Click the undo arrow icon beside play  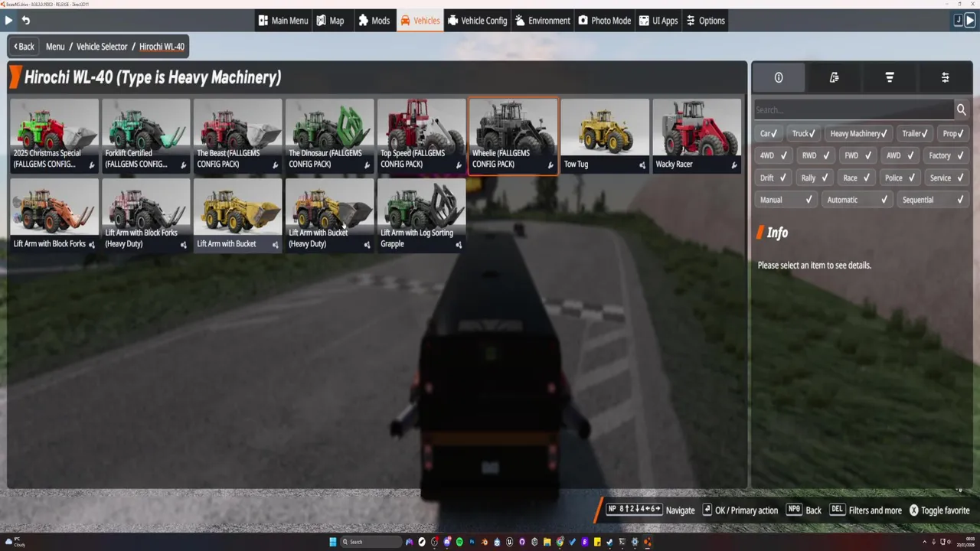(x=25, y=20)
